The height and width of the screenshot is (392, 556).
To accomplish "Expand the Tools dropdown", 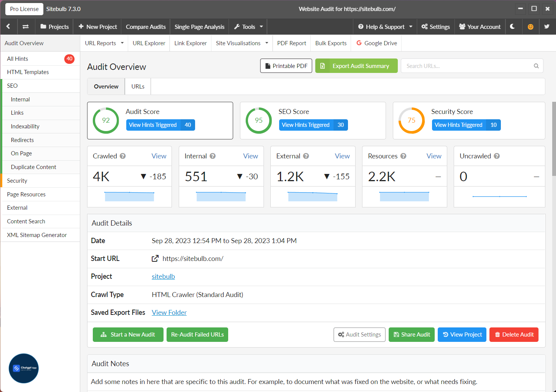I will 248,27.
